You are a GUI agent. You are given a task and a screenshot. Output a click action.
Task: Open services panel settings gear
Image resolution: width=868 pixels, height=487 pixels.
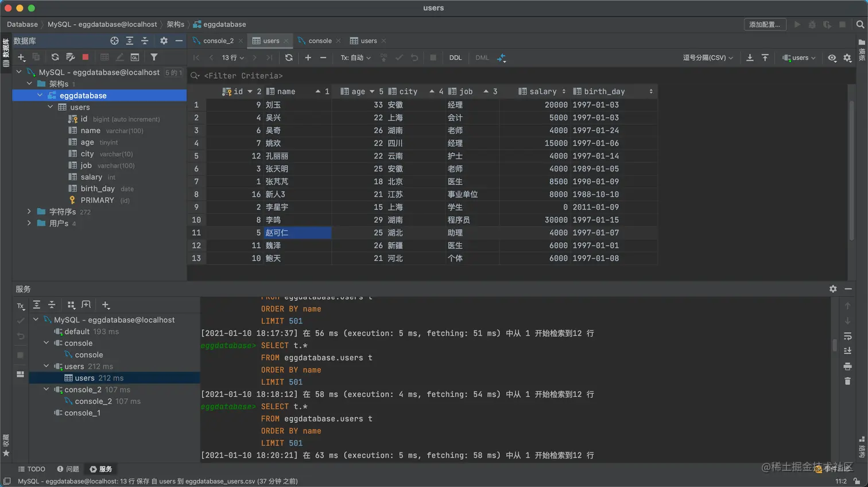[x=833, y=289]
